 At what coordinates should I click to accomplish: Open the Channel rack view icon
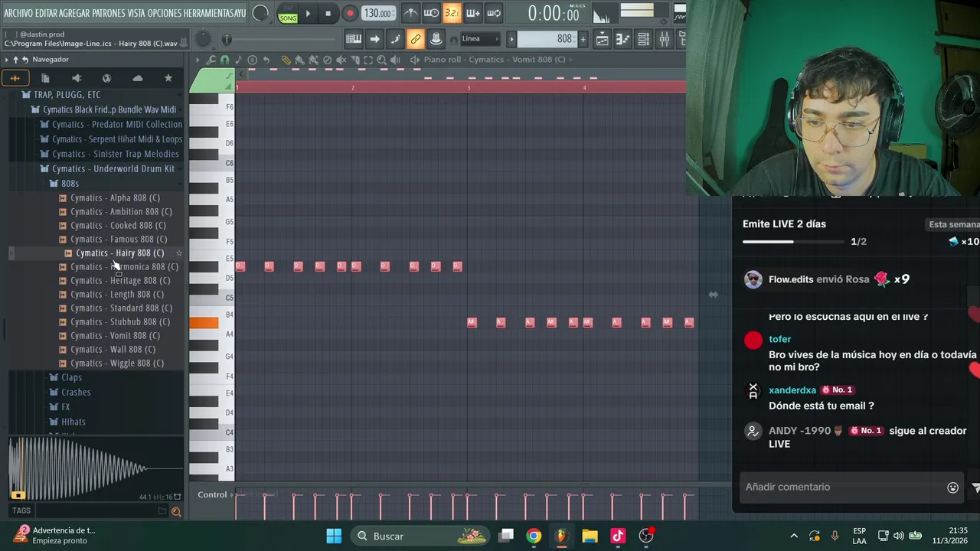tap(643, 39)
